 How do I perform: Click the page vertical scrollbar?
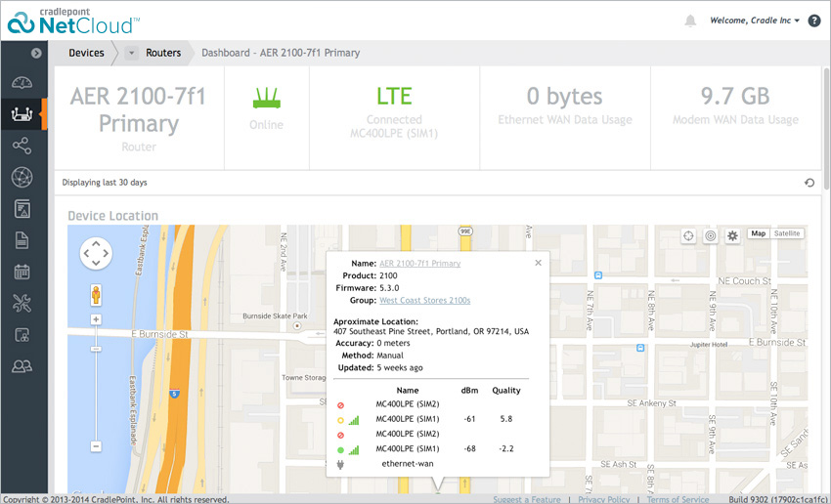click(826, 129)
